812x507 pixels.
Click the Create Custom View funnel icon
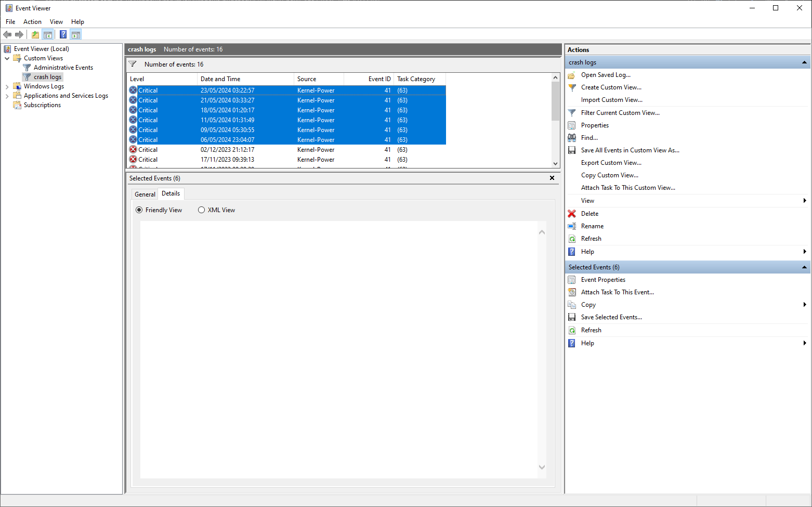click(572, 87)
